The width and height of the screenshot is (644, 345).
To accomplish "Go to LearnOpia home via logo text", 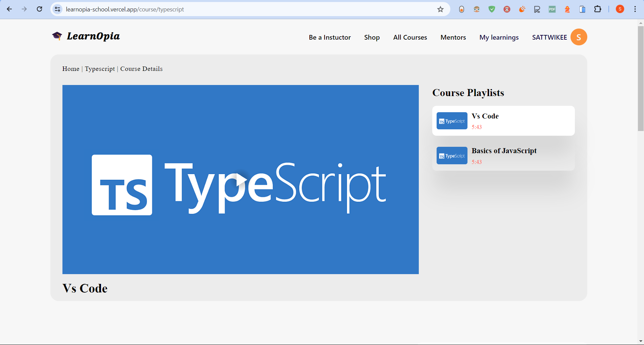I will point(93,36).
